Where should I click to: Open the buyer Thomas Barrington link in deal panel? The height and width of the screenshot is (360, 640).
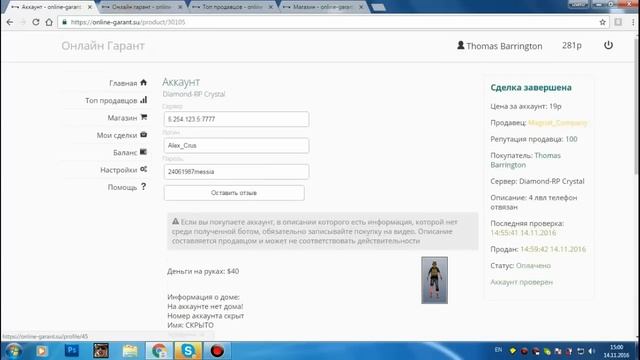525,160
